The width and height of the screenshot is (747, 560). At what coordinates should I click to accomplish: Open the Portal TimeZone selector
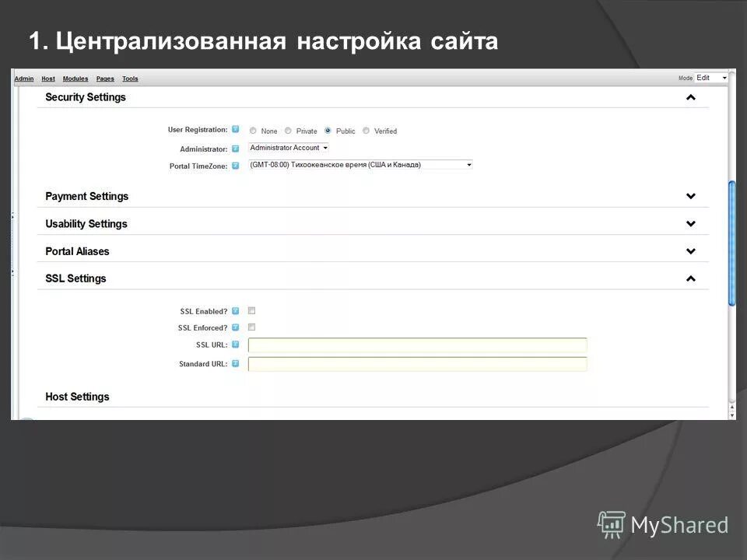[x=359, y=164]
